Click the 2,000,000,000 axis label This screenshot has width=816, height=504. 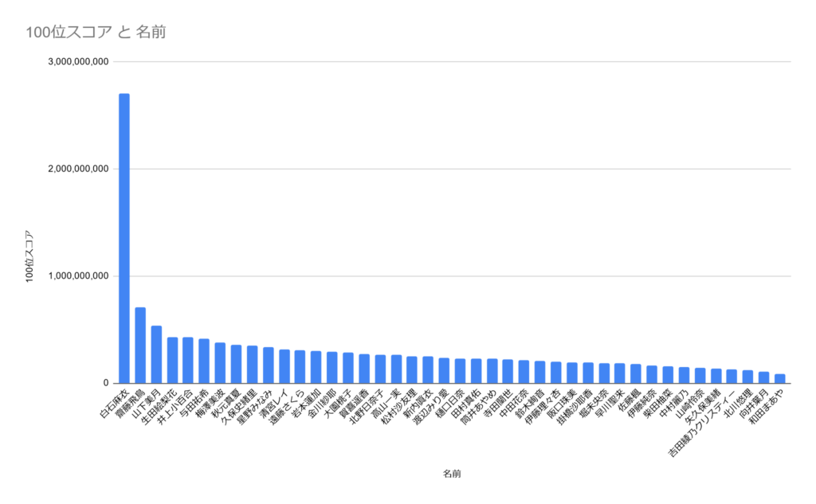tap(79, 169)
